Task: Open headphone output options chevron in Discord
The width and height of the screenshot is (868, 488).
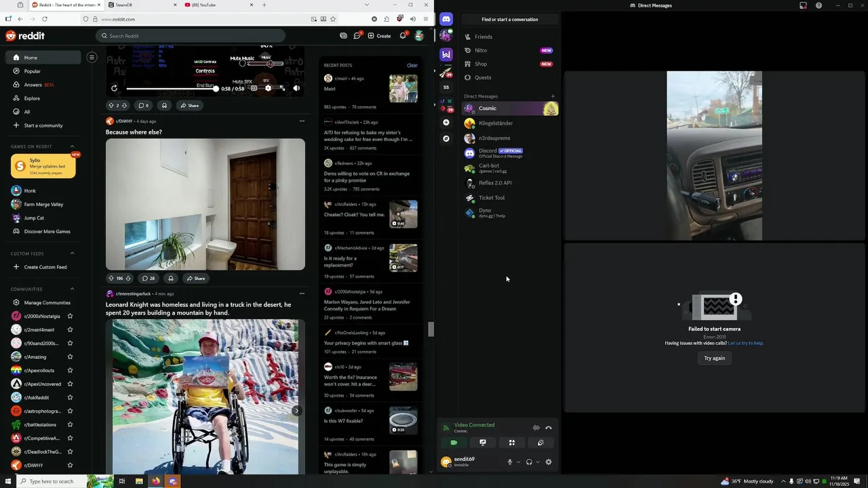Action: click(538, 462)
